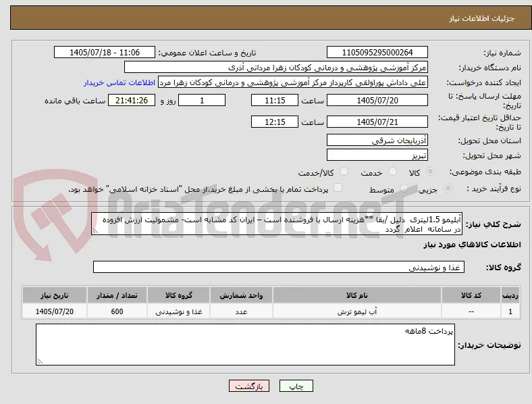Click the general need description textarea
Screen dimensions: 532x404
(277, 224)
